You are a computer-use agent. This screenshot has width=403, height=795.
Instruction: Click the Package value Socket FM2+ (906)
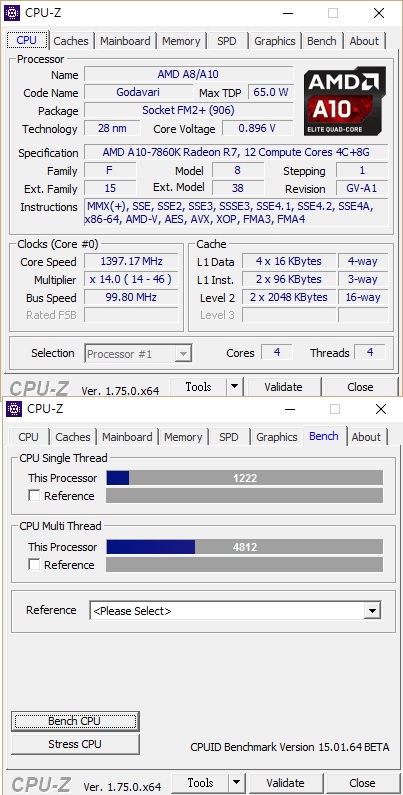(189, 110)
